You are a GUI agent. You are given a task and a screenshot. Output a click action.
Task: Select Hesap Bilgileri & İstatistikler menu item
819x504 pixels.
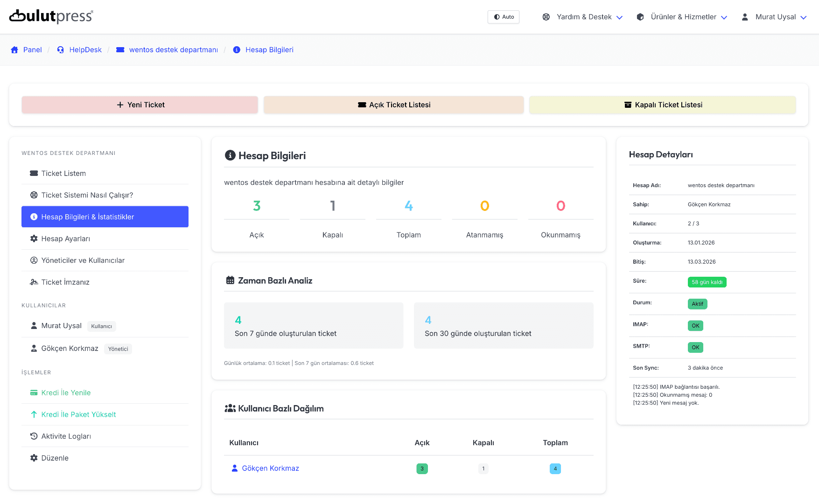click(x=105, y=217)
